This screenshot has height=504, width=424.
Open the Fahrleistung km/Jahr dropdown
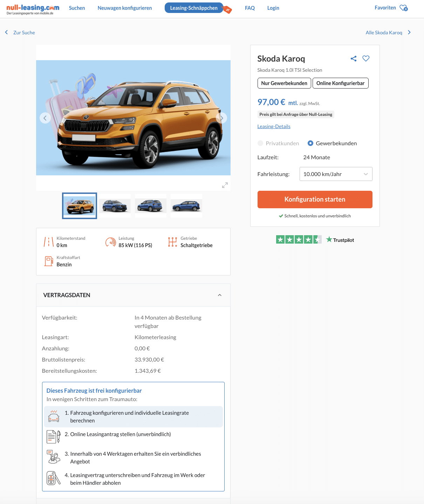(336, 174)
